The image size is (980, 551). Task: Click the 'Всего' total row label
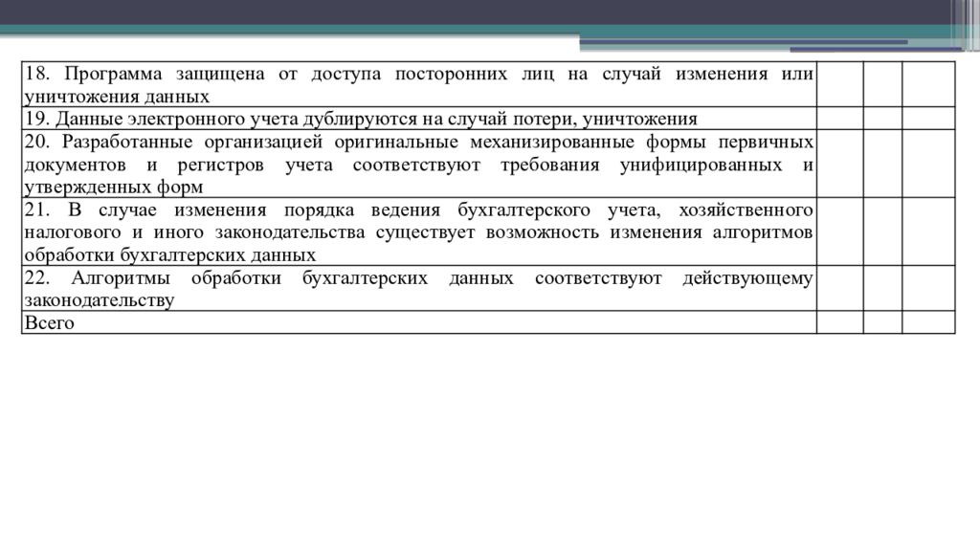tap(49, 322)
